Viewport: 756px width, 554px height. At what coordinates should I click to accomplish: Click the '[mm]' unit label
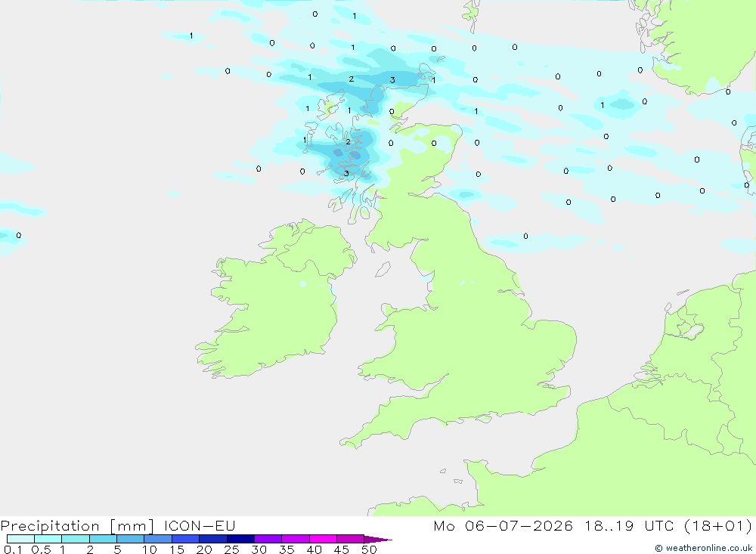click(132, 526)
